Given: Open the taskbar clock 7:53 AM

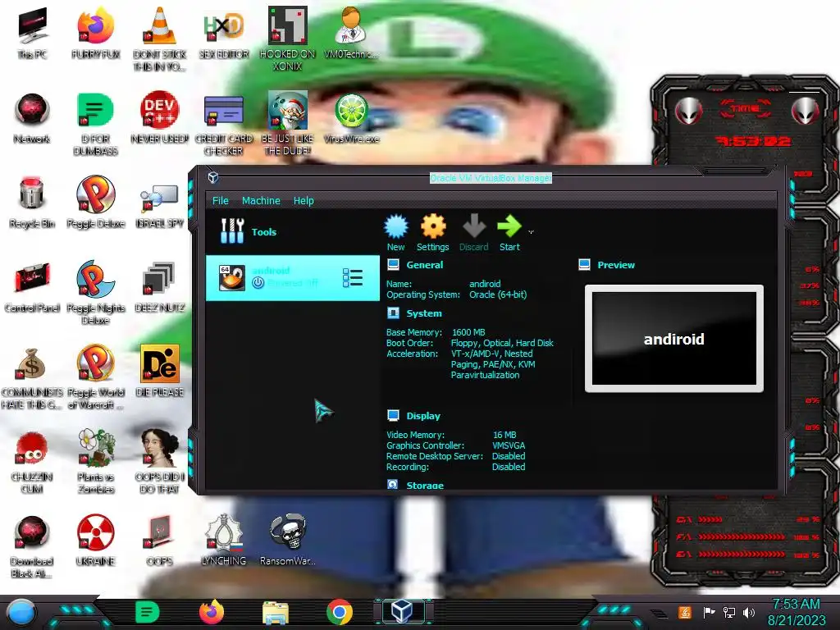Looking at the screenshot, I should click(x=797, y=612).
